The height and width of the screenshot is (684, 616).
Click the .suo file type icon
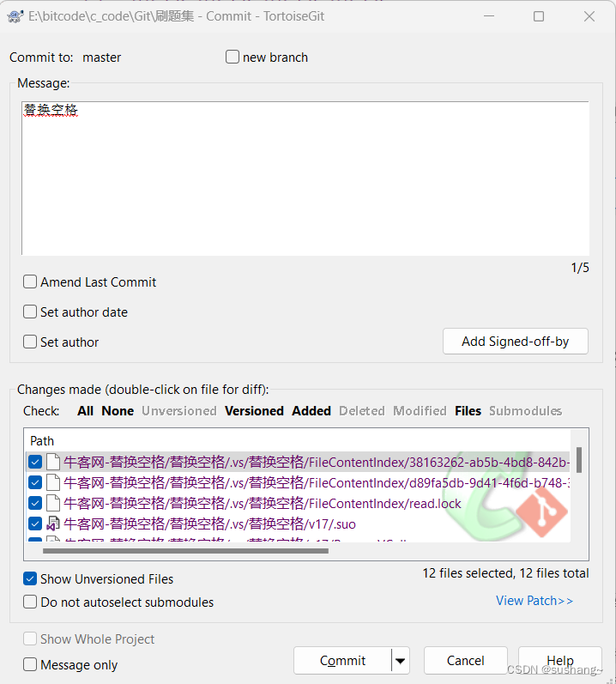(x=53, y=524)
